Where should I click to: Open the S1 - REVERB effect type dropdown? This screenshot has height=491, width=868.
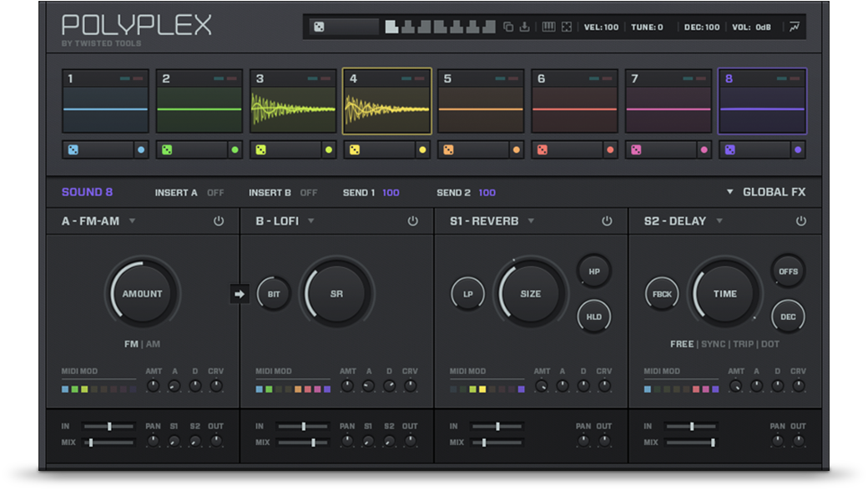(531, 221)
